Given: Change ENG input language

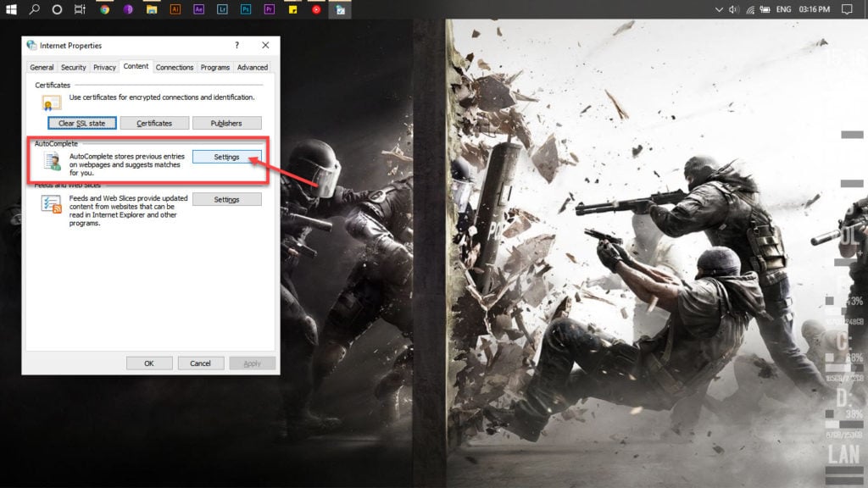Looking at the screenshot, I should (783, 9).
